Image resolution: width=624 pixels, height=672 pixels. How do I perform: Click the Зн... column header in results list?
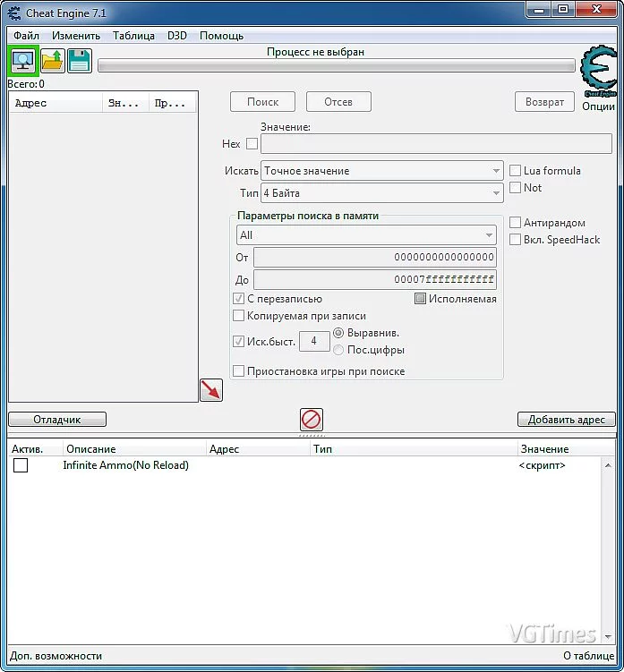125,103
